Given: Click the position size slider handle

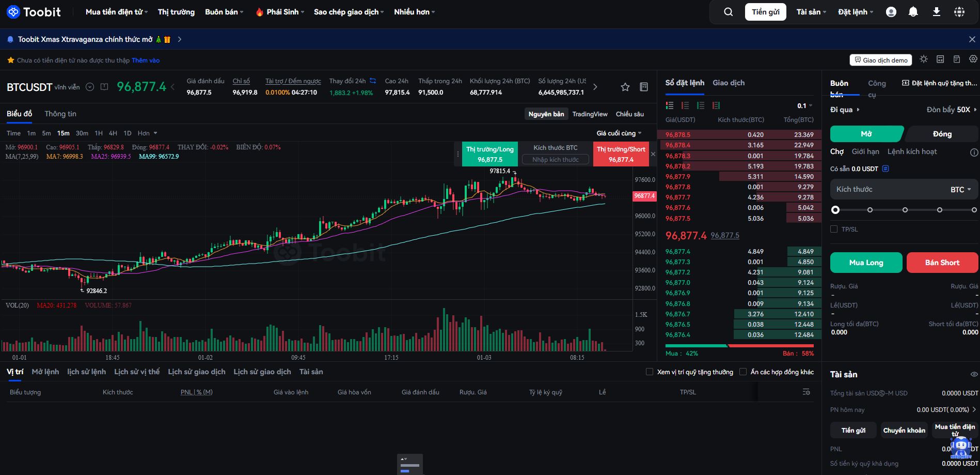Looking at the screenshot, I should tap(835, 210).
